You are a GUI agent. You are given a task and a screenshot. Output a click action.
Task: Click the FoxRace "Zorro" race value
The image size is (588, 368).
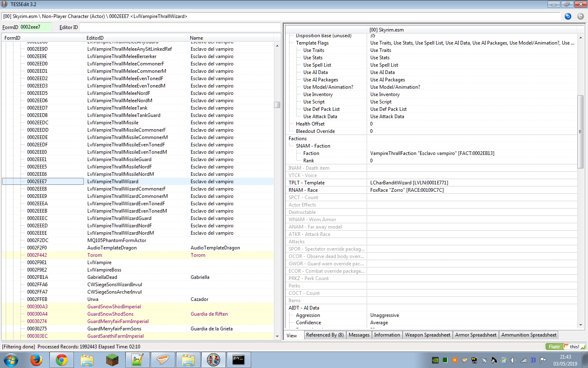click(x=407, y=190)
